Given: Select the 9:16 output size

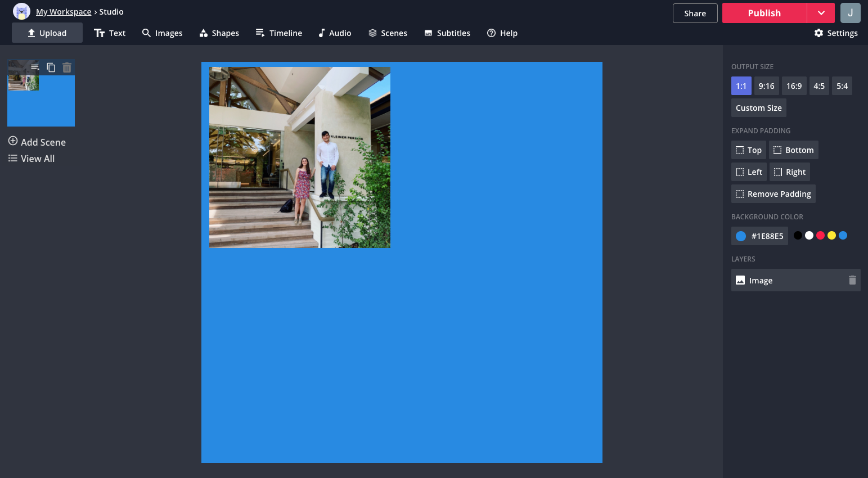Looking at the screenshot, I should point(766,86).
